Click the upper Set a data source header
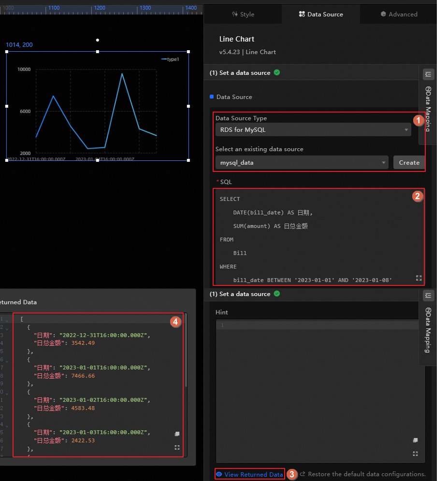This screenshot has height=481, width=448. [x=240, y=73]
